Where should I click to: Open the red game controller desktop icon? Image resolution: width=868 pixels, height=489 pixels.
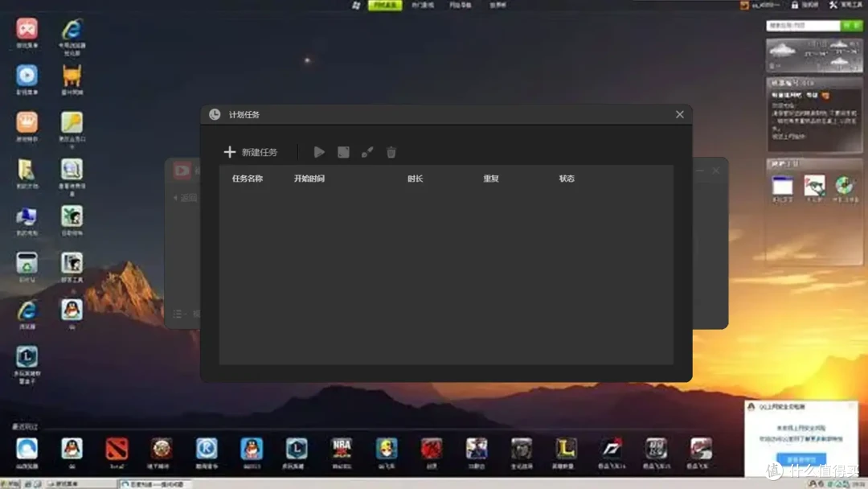coord(27,29)
